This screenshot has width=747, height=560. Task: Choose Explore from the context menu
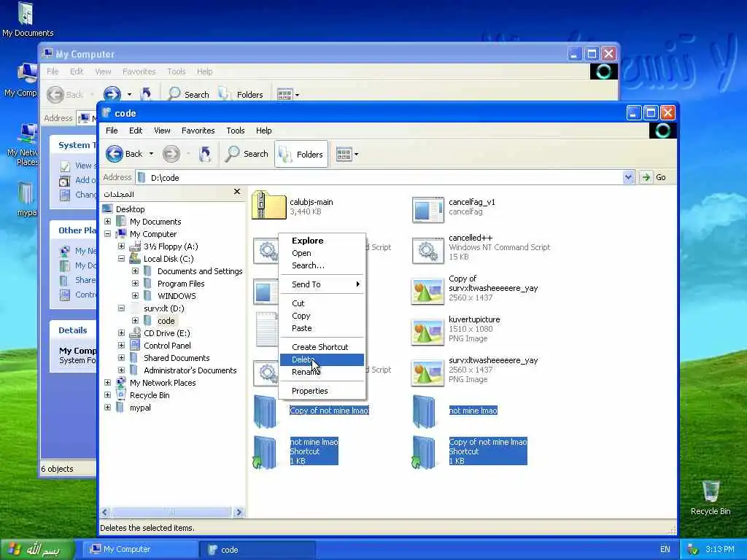pos(322,241)
